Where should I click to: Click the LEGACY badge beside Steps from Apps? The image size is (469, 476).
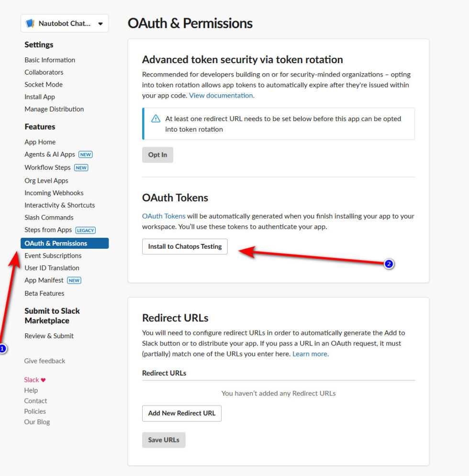coord(85,230)
